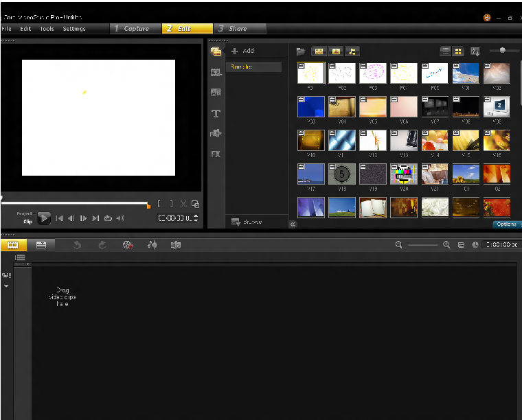Click the Options button under library
Viewport: 522px width, 420px height.
[x=507, y=224]
